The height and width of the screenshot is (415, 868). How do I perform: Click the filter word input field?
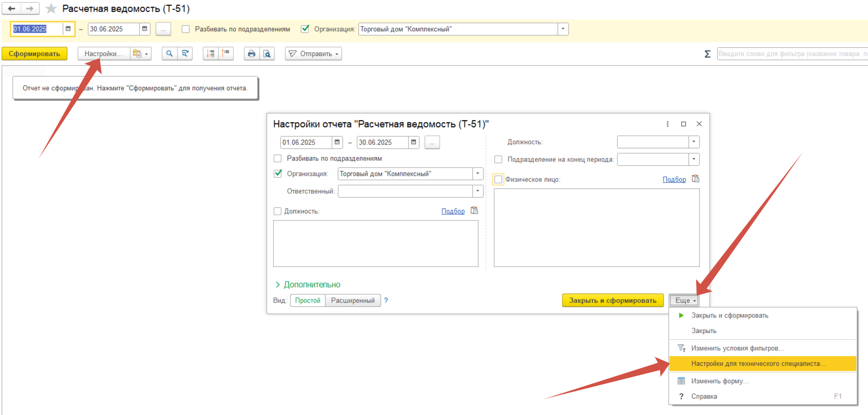point(792,54)
